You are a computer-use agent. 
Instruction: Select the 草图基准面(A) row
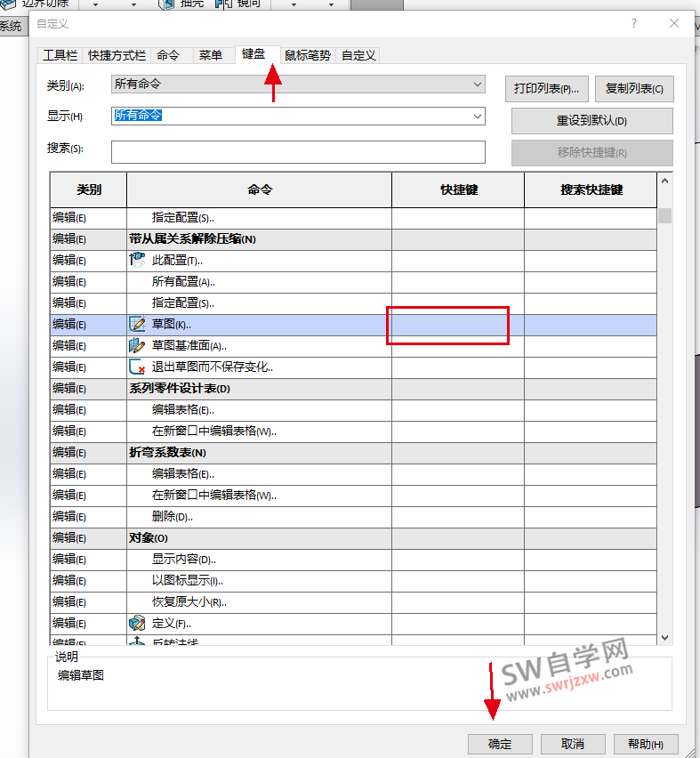click(x=353, y=346)
